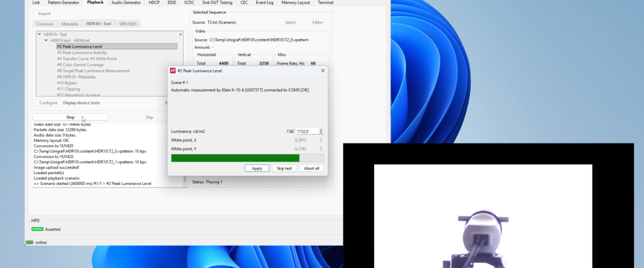Image resolution: width=644 pixels, height=268 pixels.
Task: Collapse the HDR10 test - HDMI.txt node
Action: [x=46, y=40]
